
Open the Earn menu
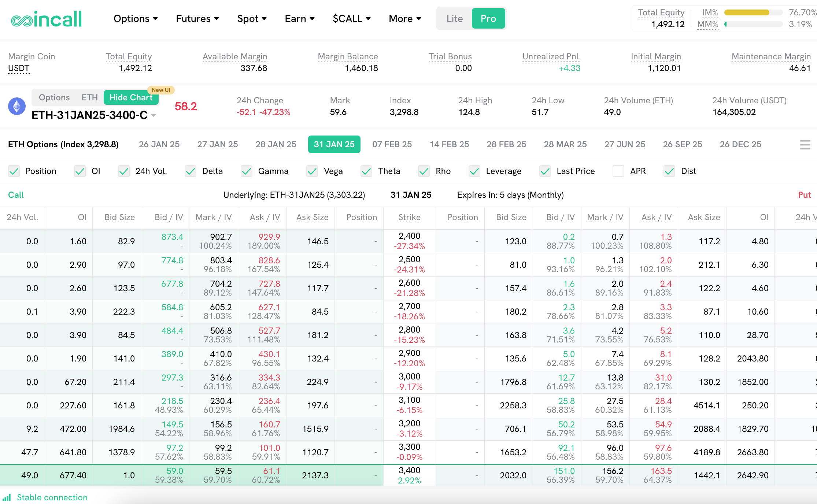299,18
